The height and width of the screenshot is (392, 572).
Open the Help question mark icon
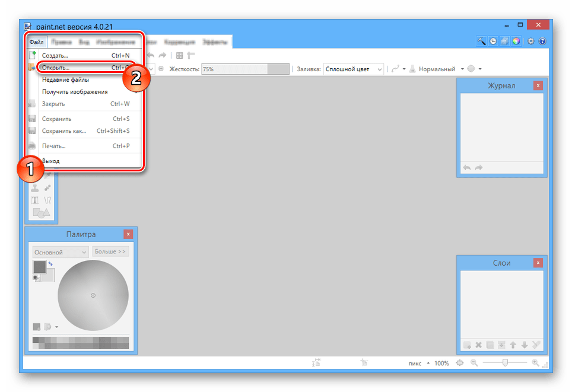[541, 42]
